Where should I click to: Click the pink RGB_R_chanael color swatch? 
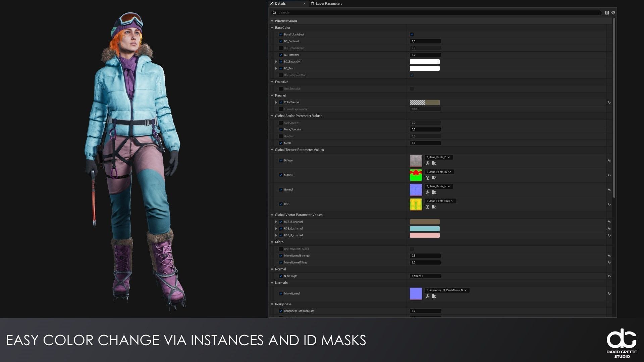[424, 235]
